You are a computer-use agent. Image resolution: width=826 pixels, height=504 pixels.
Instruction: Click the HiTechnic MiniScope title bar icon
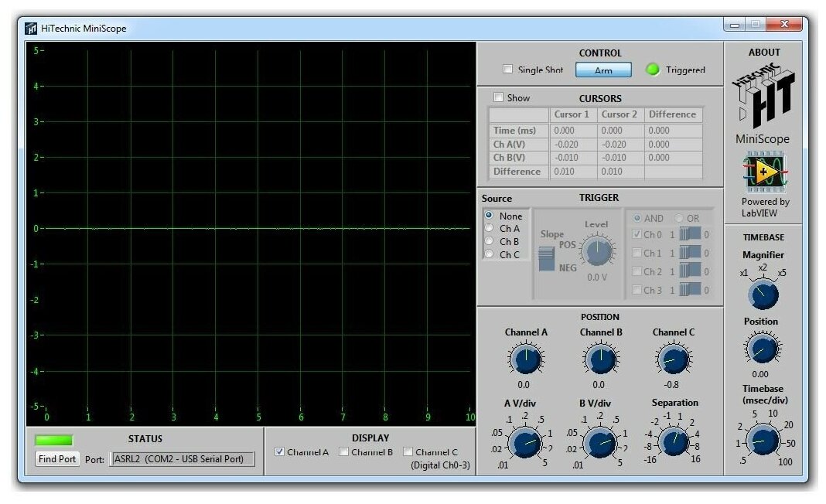tap(31, 29)
